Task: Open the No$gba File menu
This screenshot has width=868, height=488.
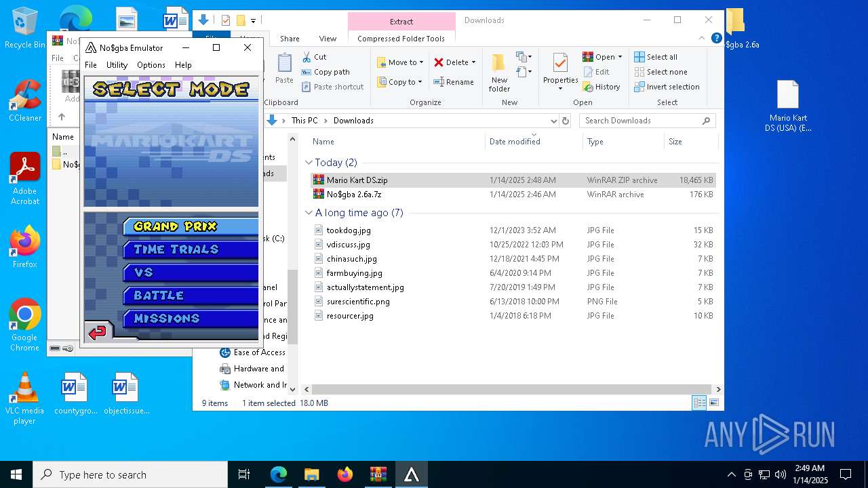Action: [90, 65]
